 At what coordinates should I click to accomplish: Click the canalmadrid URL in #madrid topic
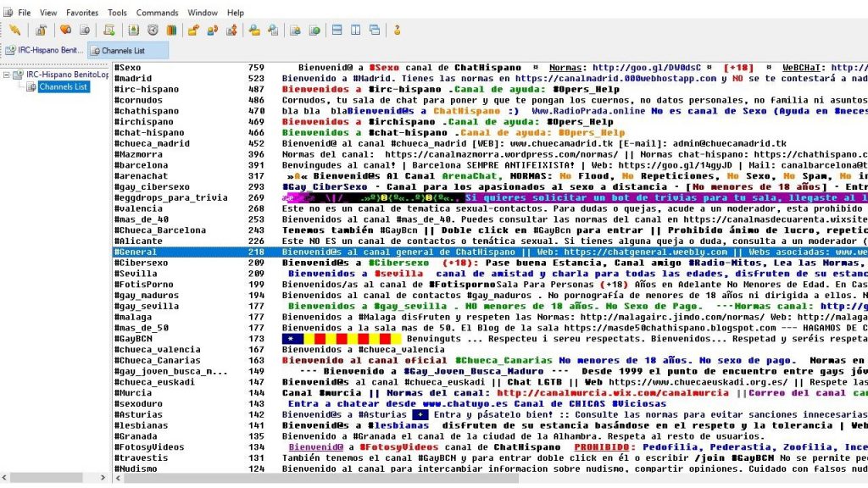(616, 78)
